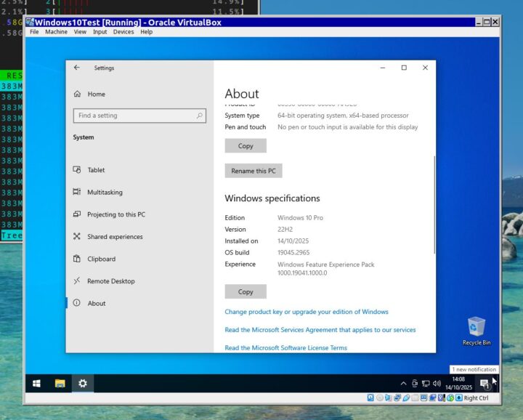Open the Machine menu in VirtualBox
Image resolution: width=523 pixels, height=420 pixels.
pyautogui.click(x=56, y=32)
